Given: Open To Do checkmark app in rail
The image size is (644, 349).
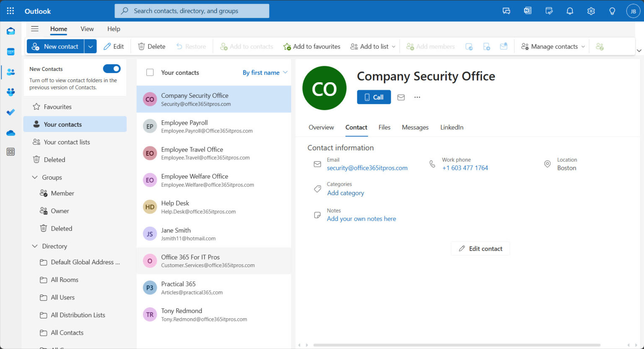Looking at the screenshot, I should (x=11, y=112).
